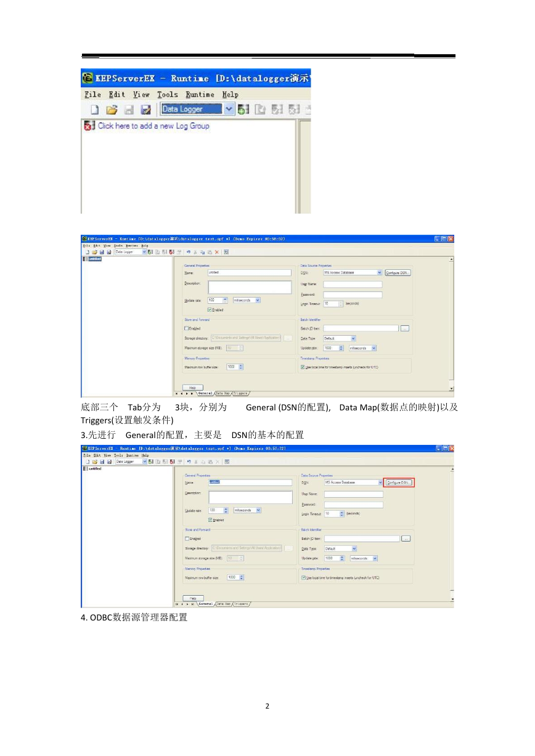Click 'Click here to add a new Log Group' link

[x=153, y=126]
